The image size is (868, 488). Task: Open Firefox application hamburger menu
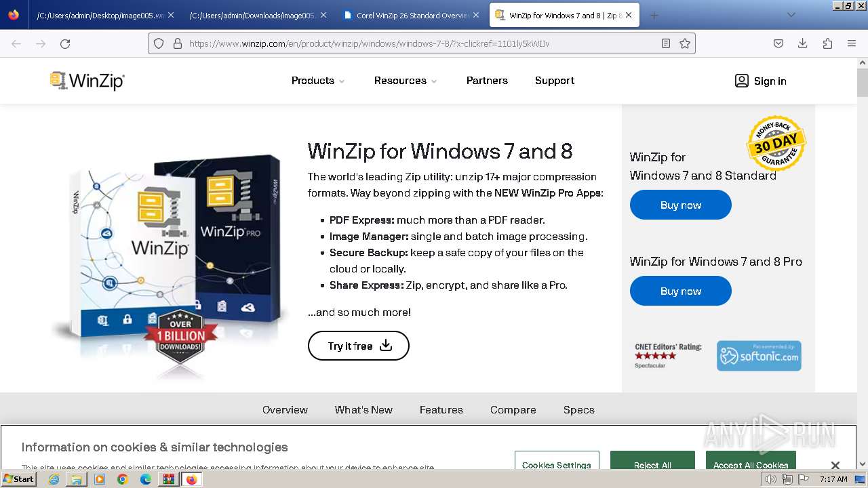click(852, 43)
